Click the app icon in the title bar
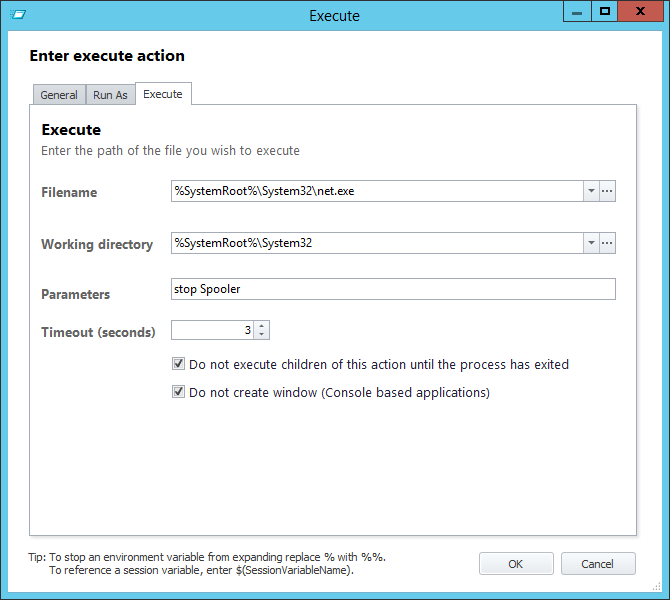Screen dimensions: 670x600 coord(17,15)
